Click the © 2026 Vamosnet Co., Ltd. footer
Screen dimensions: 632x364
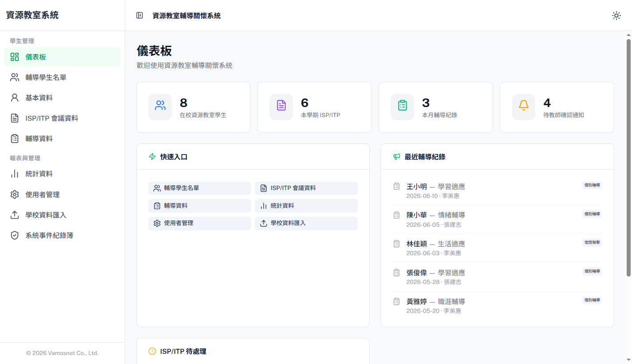pyautogui.click(x=62, y=353)
